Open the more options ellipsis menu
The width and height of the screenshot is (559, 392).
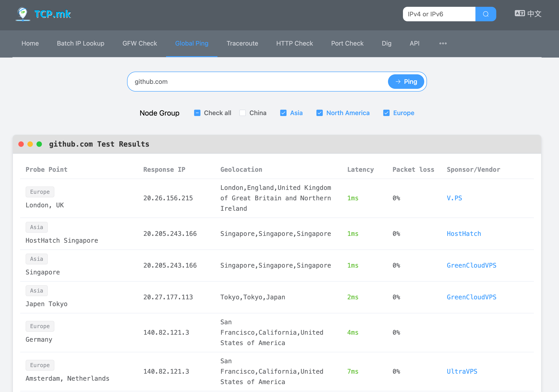[443, 43]
